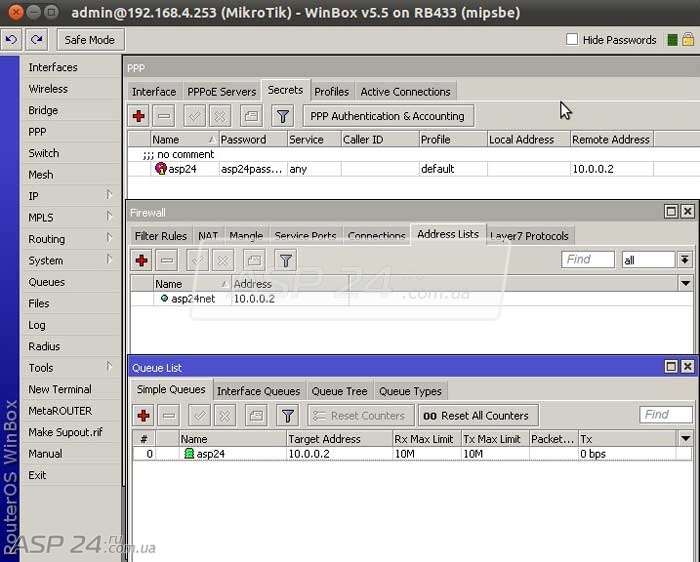Add a new simple queue
This screenshot has height=562, width=700.
tap(143, 416)
